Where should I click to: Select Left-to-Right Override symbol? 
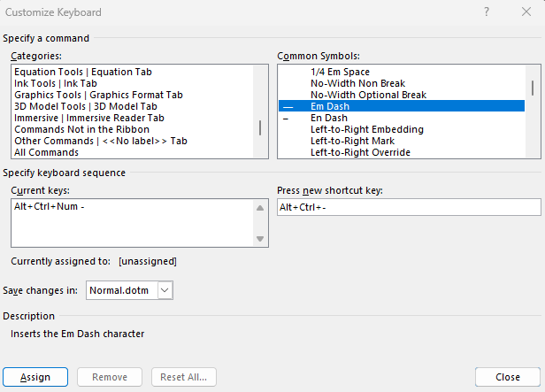coord(402,152)
